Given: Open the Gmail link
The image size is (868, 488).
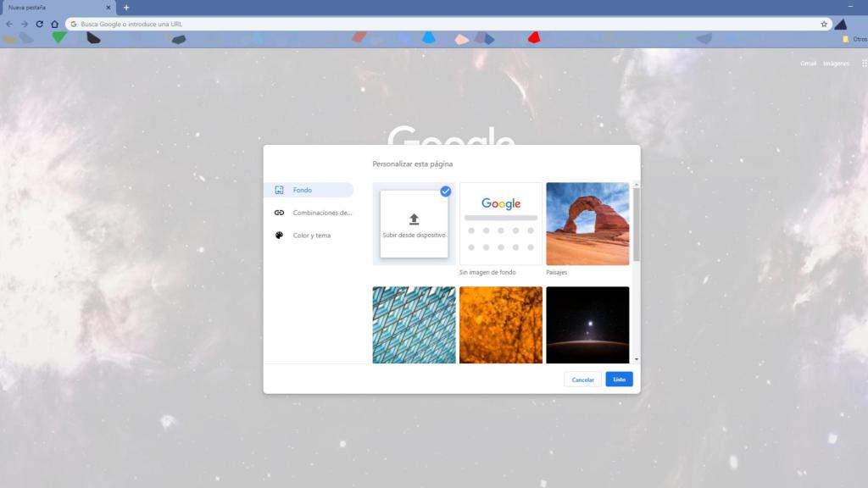Looking at the screenshot, I should click(808, 63).
